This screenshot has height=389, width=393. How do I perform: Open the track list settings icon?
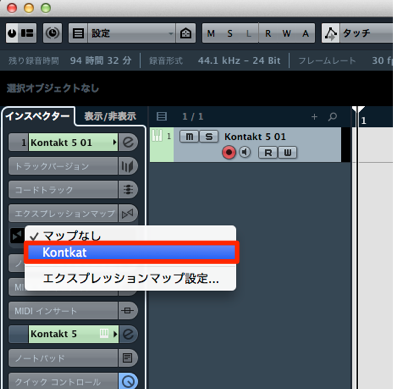coord(78,33)
